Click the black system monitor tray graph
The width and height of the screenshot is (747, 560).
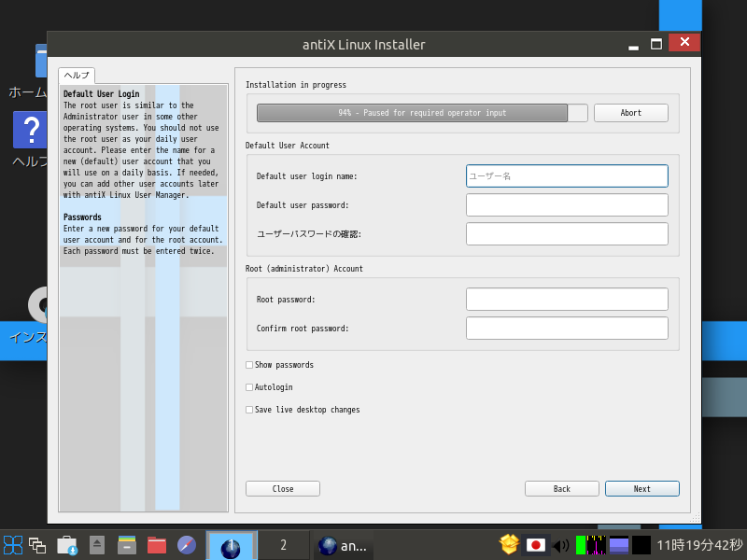641,545
